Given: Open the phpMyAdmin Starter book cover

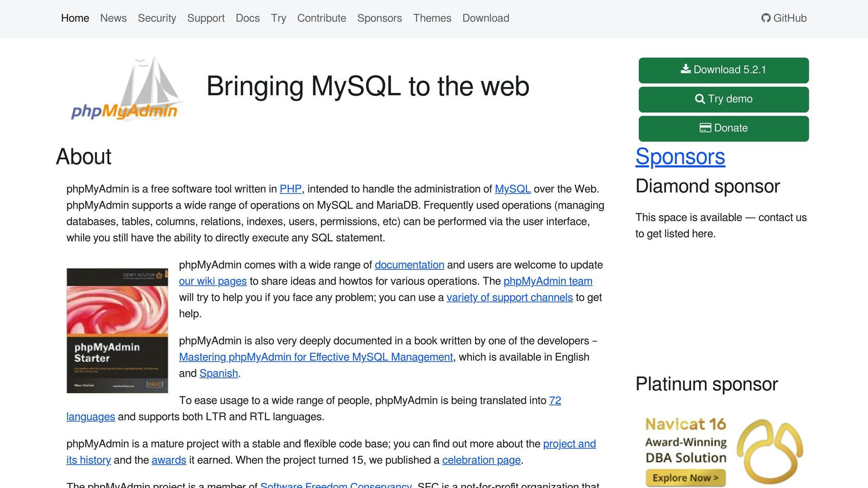Looking at the screenshot, I should click(117, 330).
